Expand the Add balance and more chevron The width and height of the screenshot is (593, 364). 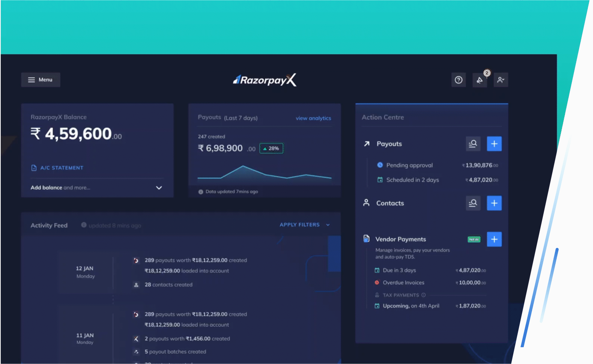click(x=159, y=188)
